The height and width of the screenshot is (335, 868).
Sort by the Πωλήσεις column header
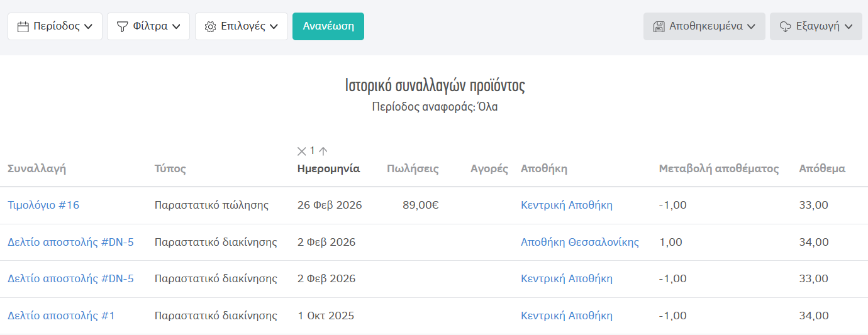click(413, 168)
